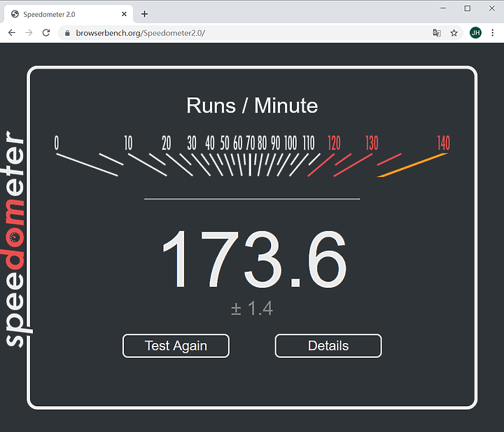Bookmark this page with the star
This screenshot has height=432, width=504.
[x=454, y=33]
